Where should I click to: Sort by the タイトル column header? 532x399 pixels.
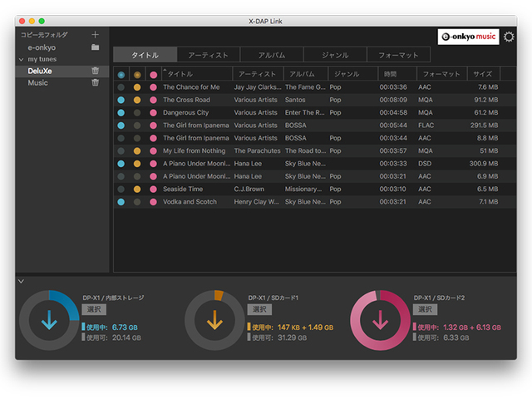[195, 74]
